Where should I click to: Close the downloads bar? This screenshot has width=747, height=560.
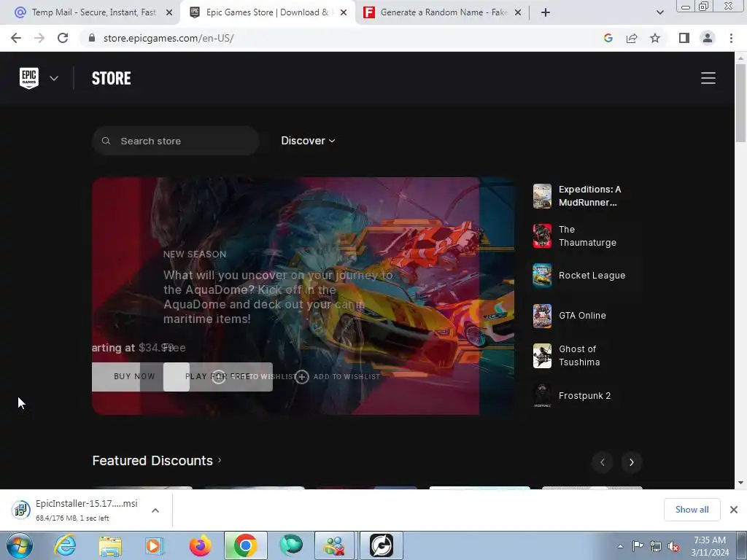click(734, 510)
